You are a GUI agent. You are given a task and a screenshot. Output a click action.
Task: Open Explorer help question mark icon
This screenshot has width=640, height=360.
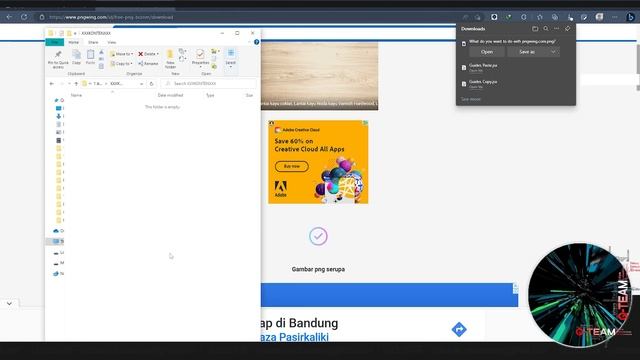[256, 42]
